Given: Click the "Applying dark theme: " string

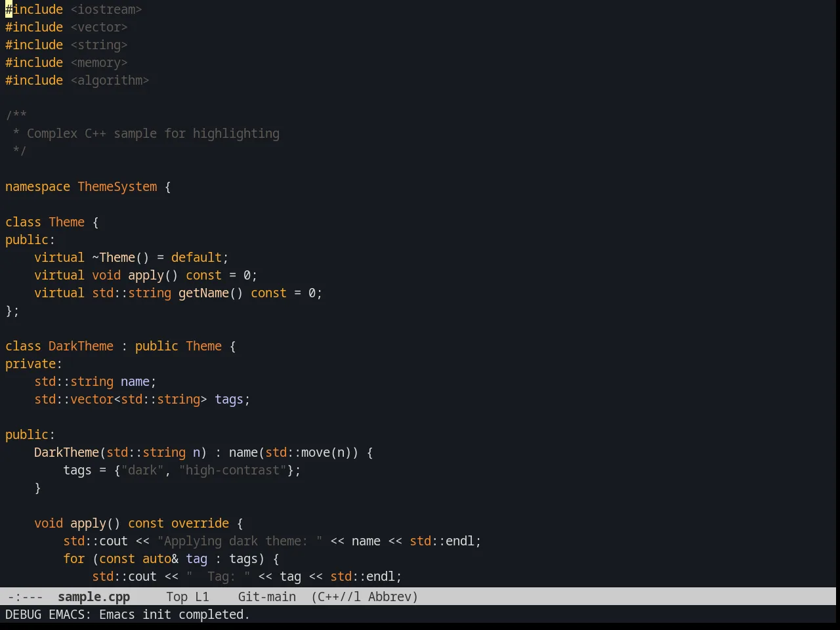Looking at the screenshot, I should click(x=240, y=541).
